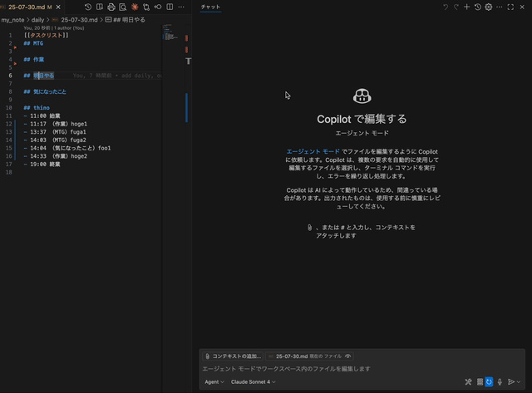
Task: Switch to the チャット panel tab
Action: click(210, 7)
